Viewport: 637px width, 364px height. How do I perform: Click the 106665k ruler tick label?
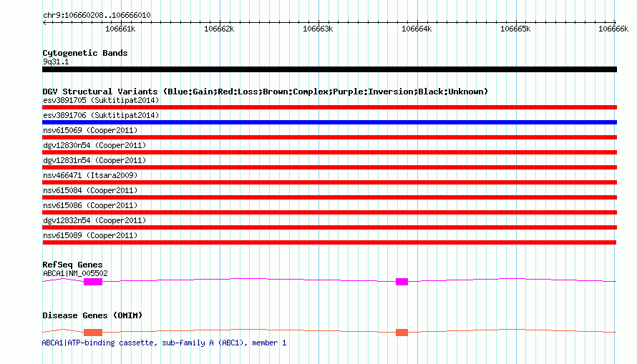515,29
